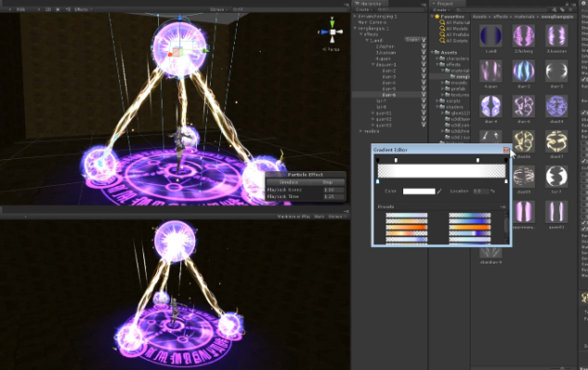Select the 2.fazheng material thumbnail

pos(524,36)
